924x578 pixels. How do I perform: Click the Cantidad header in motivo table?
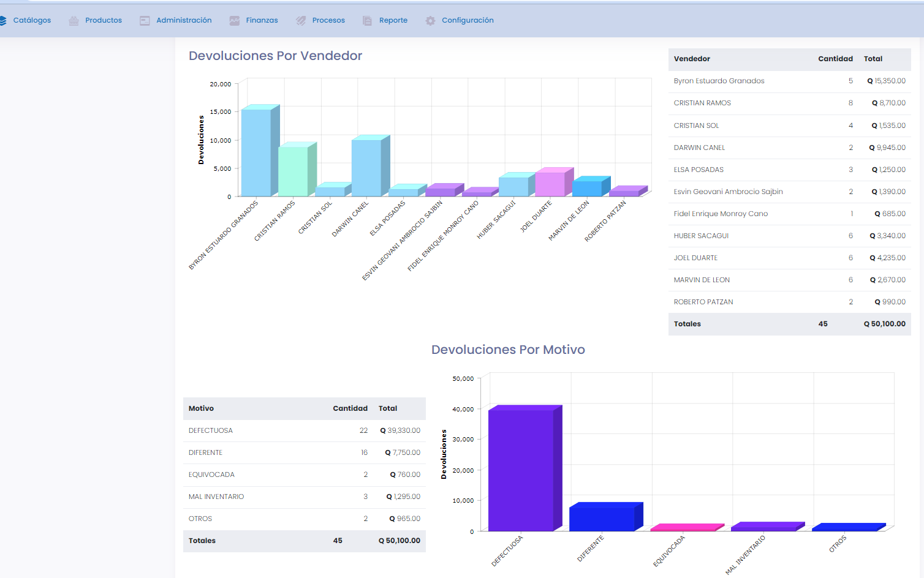[350, 408]
